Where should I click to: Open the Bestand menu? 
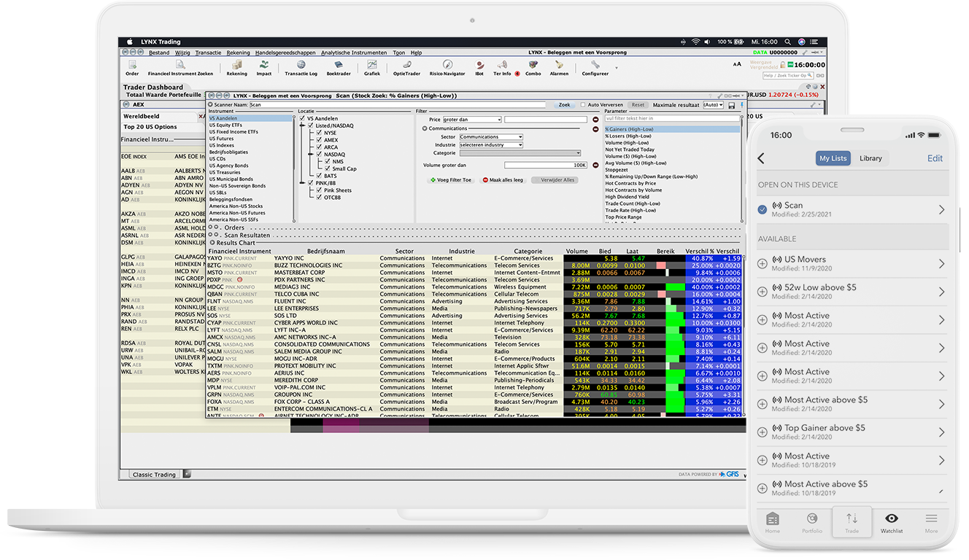coord(159,53)
